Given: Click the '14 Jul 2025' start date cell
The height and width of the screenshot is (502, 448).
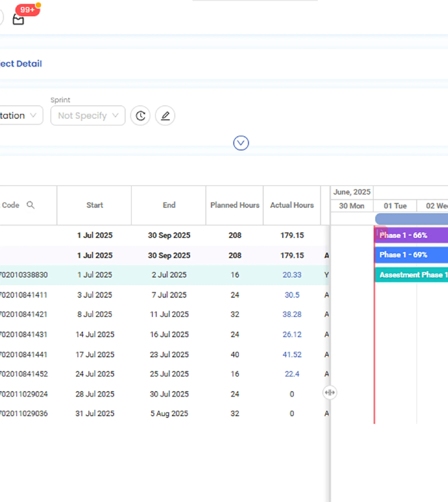Looking at the screenshot, I should click(x=95, y=335).
